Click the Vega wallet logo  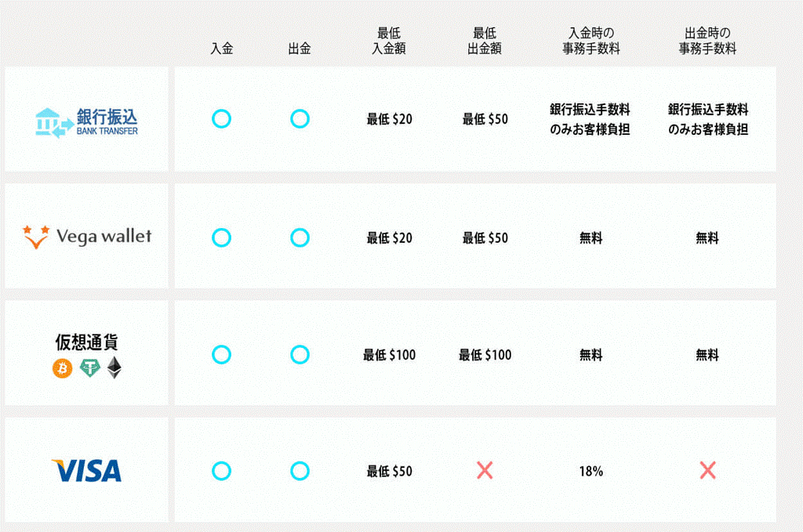87,237
